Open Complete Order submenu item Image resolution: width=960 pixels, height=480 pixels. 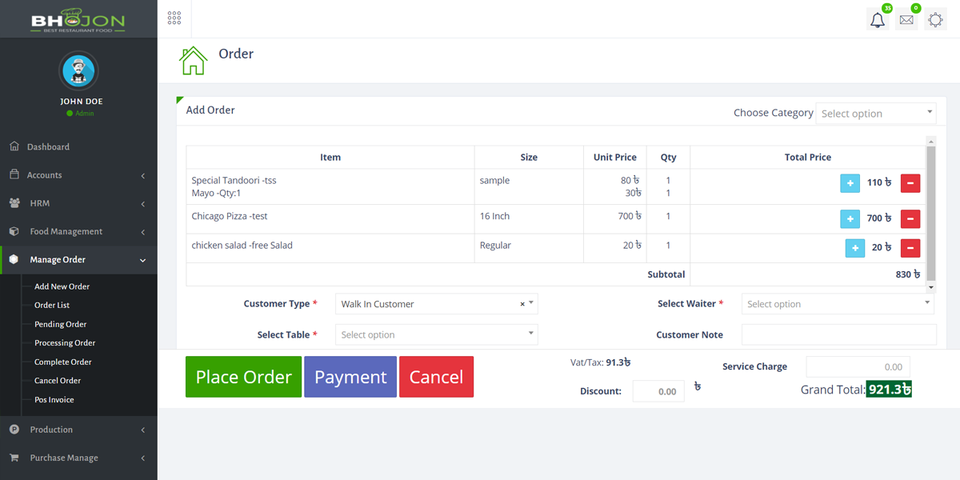[63, 362]
